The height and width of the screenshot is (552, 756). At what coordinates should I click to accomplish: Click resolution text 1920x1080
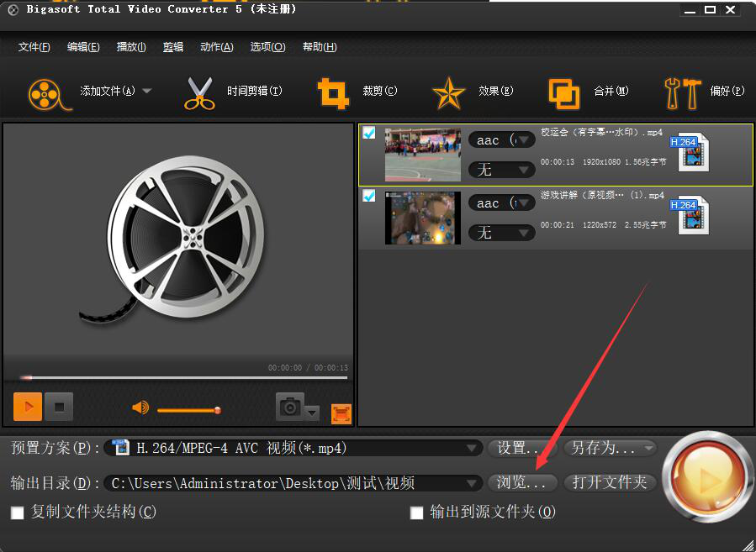pos(601,162)
